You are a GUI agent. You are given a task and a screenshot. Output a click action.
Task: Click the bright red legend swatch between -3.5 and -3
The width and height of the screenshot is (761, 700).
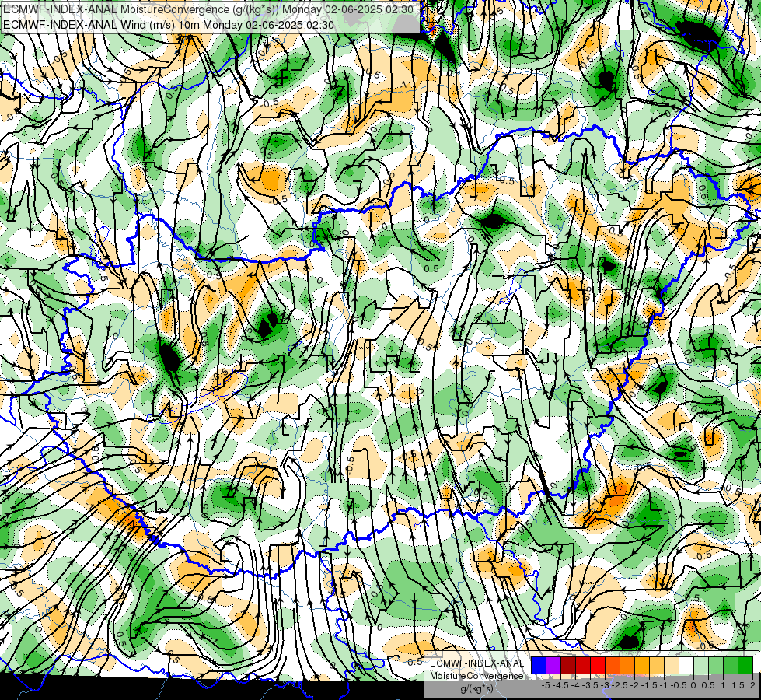coord(598,665)
